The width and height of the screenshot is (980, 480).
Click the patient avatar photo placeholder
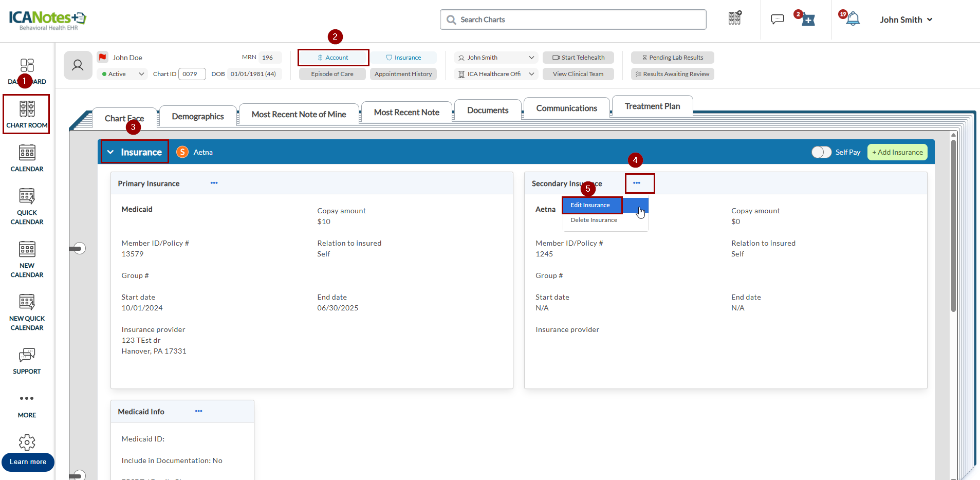(78, 65)
